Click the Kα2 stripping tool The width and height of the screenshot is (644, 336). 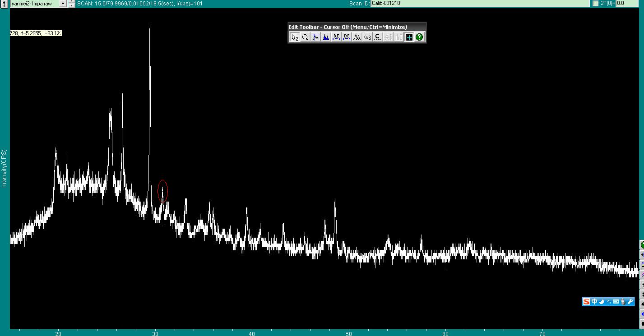pyautogui.click(x=367, y=37)
